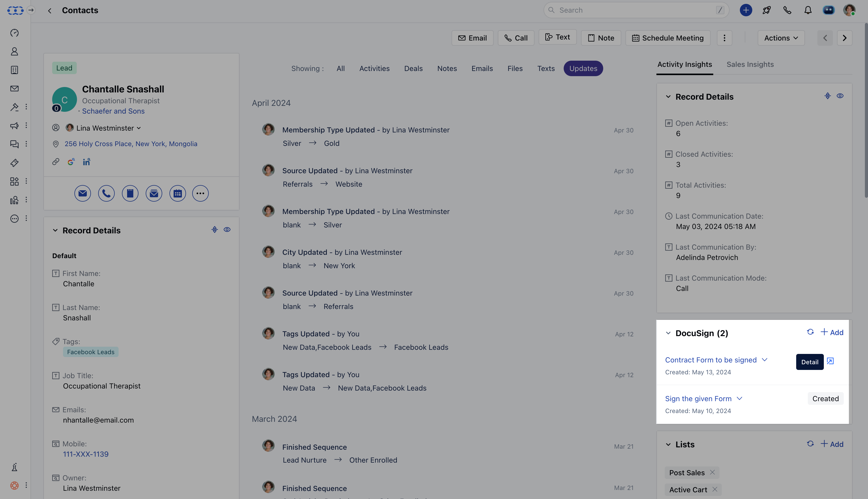868x499 pixels.
Task: Open the Contract Form to be signed dropdown
Action: point(764,360)
